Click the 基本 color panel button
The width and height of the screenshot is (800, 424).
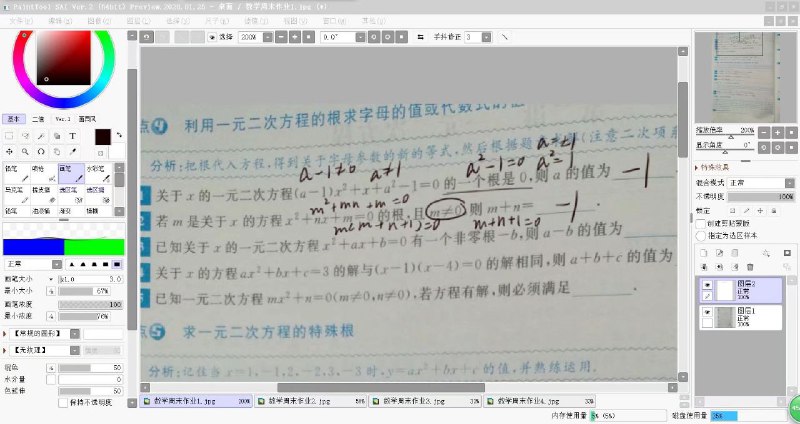click(13, 118)
